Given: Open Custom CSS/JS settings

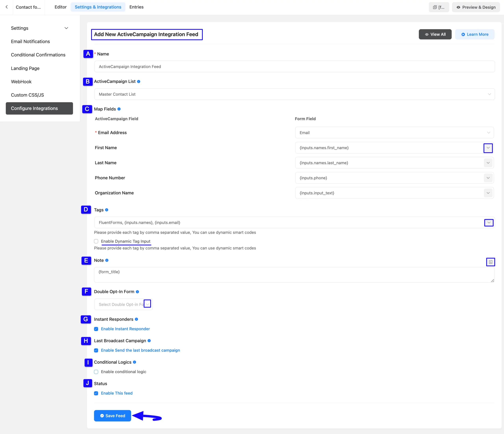Looking at the screenshot, I should (x=28, y=95).
